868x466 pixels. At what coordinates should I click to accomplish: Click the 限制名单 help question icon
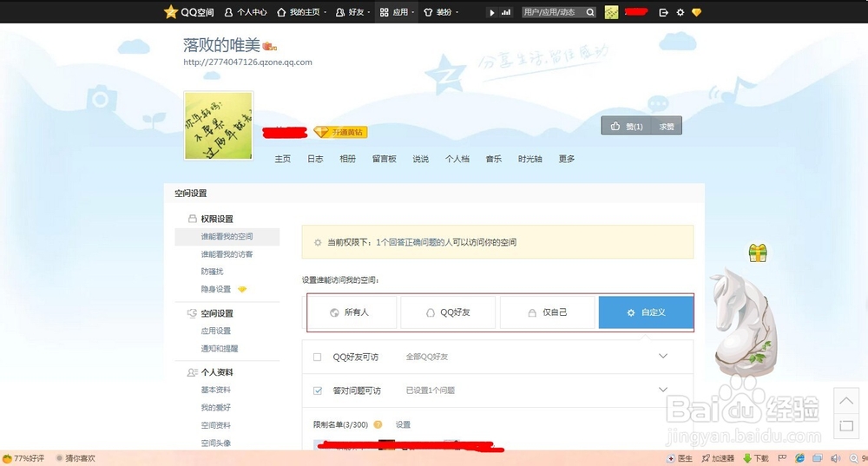click(378, 424)
